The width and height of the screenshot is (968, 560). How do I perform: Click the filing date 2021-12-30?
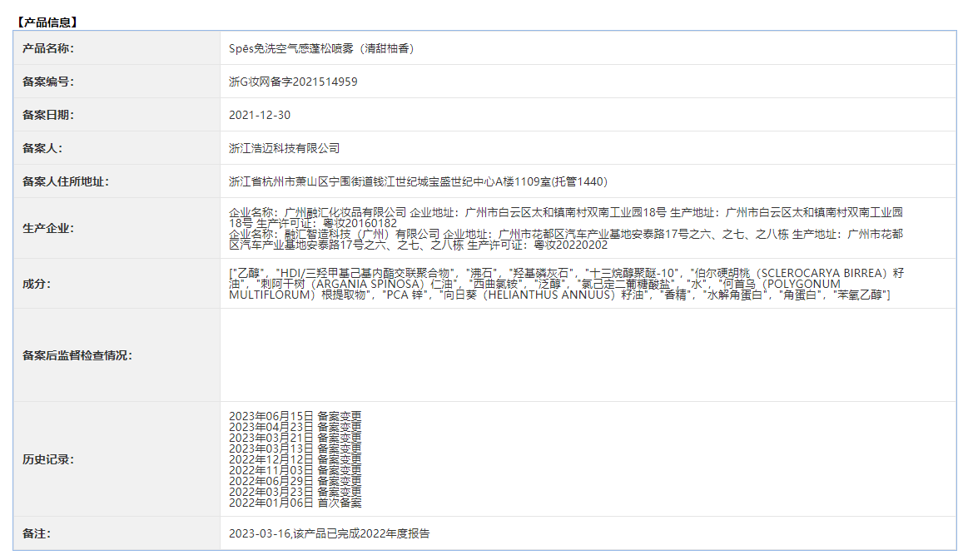tap(260, 115)
